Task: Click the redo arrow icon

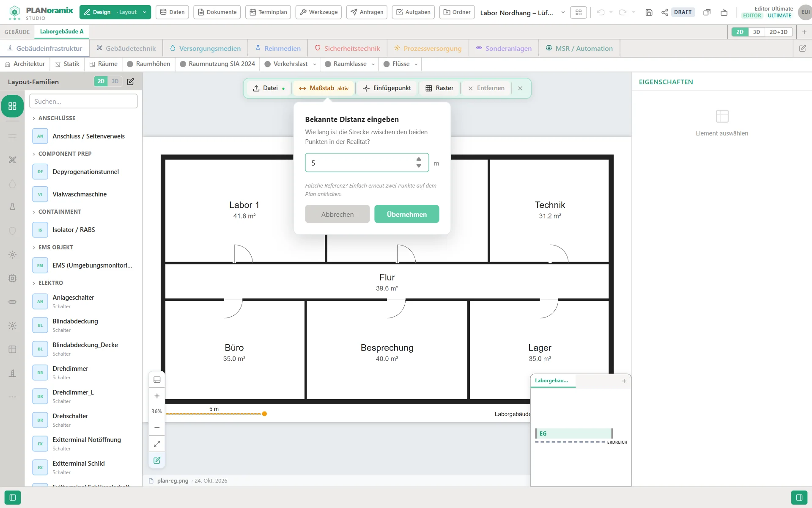Action: tap(623, 12)
